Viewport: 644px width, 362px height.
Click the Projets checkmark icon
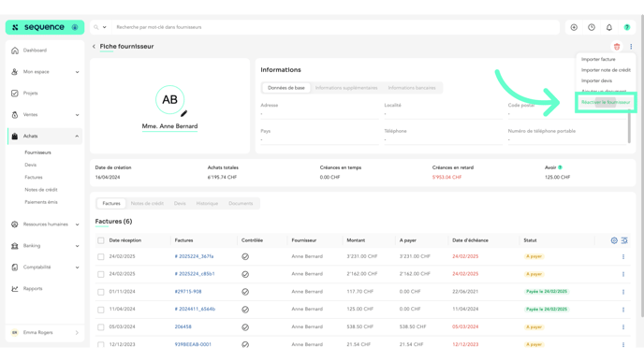[x=15, y=94]
